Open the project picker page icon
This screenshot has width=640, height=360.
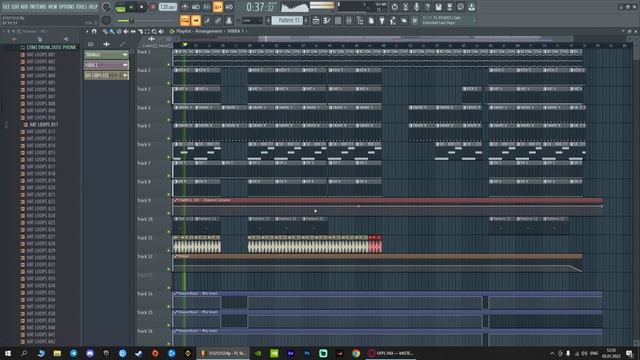[x=371, y=20]
